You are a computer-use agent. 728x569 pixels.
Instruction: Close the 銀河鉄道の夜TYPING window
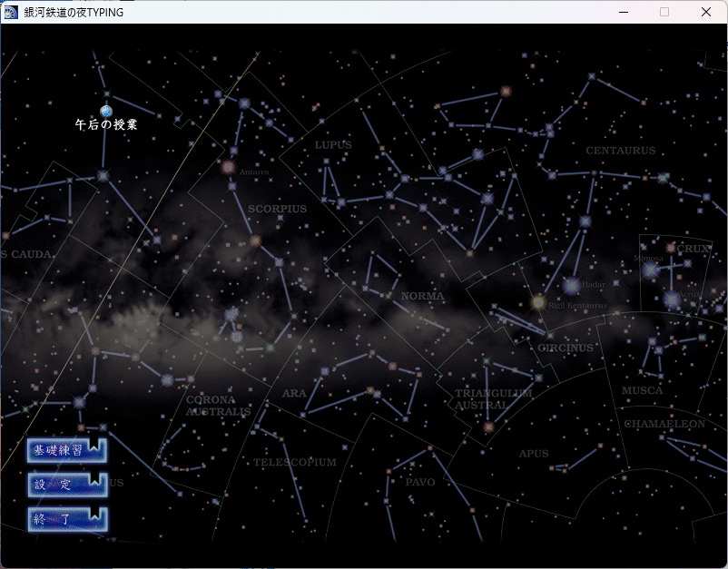[x=705, y=12]
